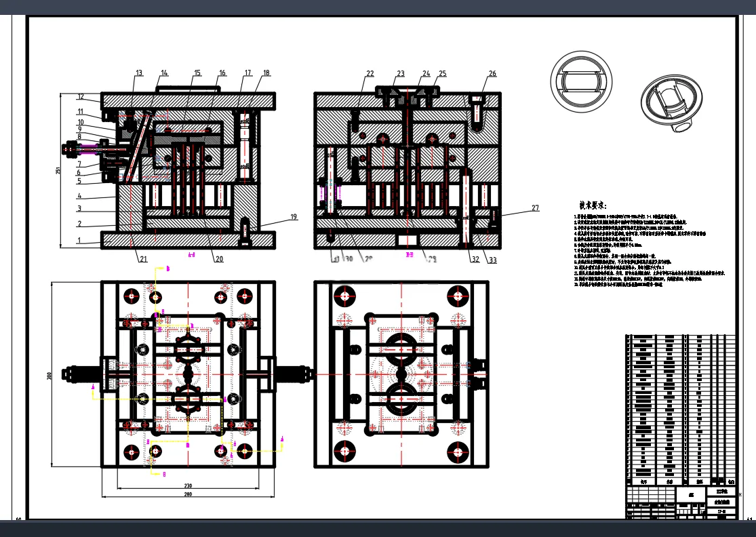756x537 pixels.
Task: Click part callout number 1
Action: point(79,239)
